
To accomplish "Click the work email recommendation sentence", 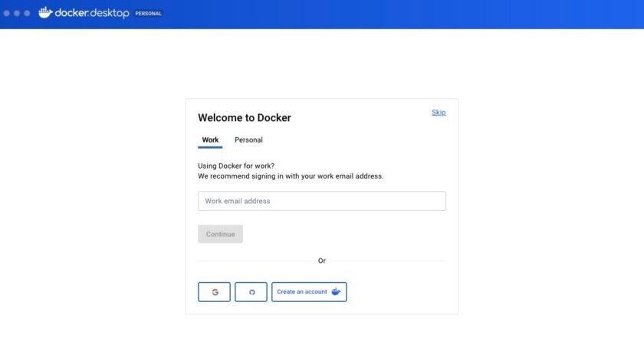I will point(291,176).
